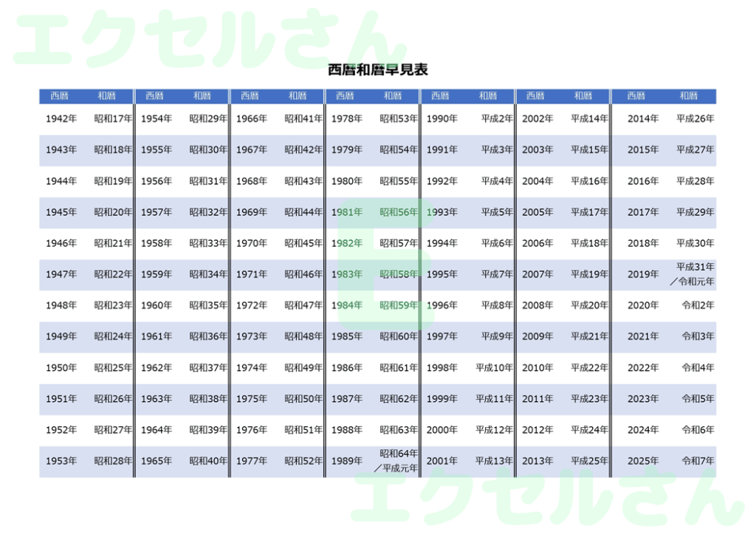Click the cell 平成11年

(494, 399)
